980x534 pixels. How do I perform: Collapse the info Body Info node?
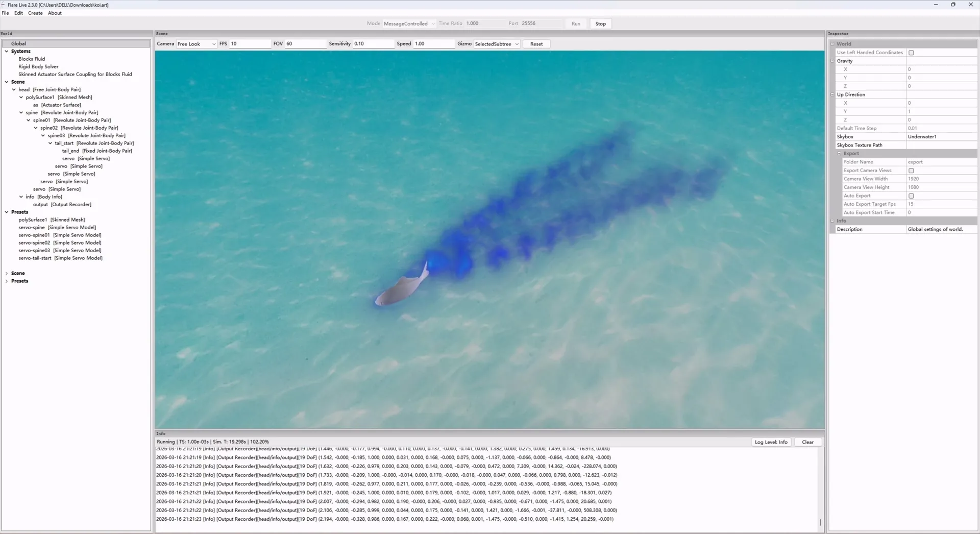tap(21, 197)
